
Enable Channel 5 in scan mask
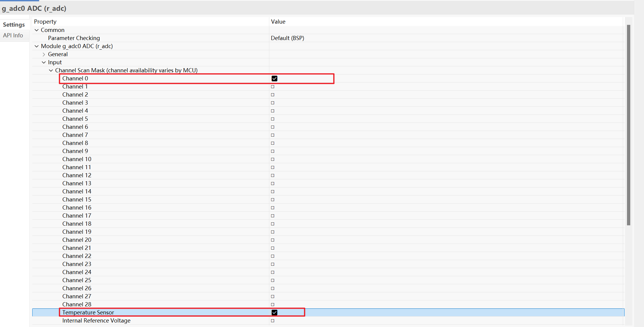[273, 119]
